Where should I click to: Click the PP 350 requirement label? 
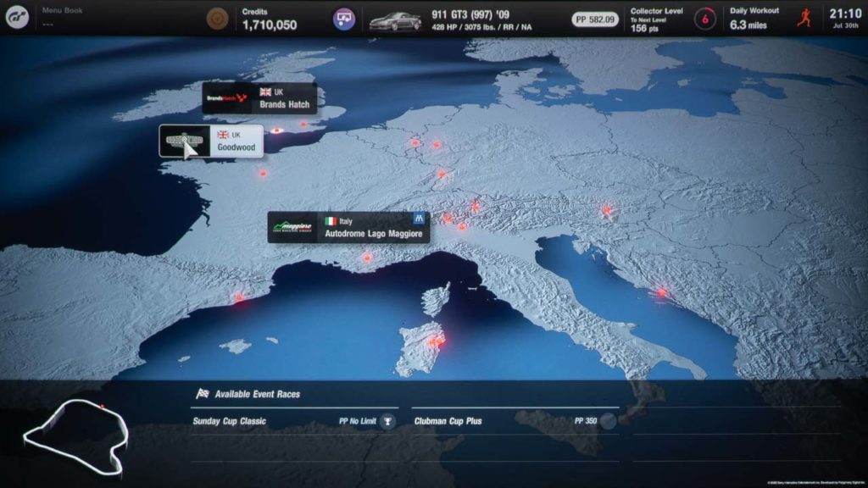coord(586,421)
